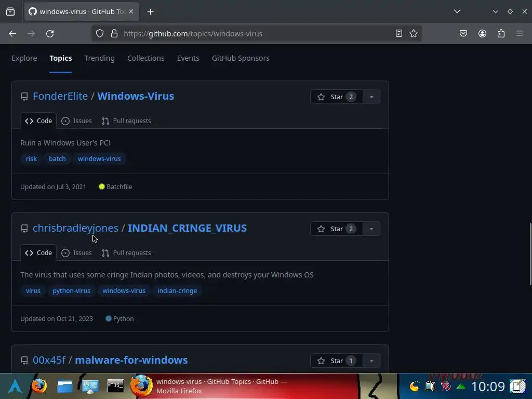
Task: Click the taskbar clock showing 10:09
Action: [488, 387]
